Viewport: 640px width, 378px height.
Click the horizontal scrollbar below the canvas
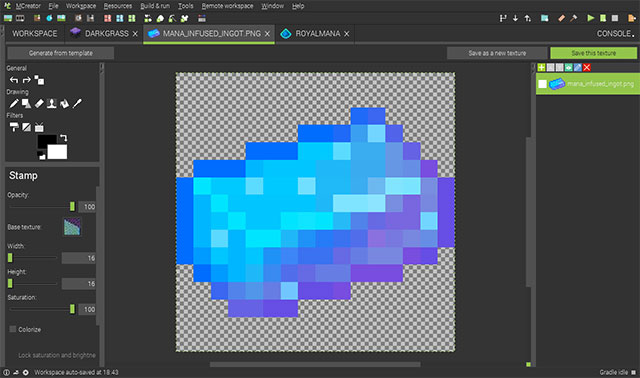click(x=315, y=364)
